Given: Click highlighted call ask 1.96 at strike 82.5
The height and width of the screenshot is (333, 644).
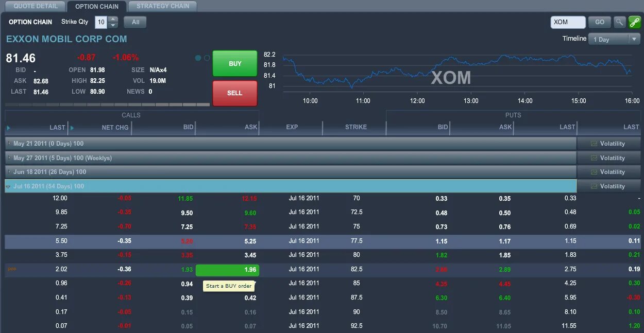Looking at the screenshot, I should [228, 270].
